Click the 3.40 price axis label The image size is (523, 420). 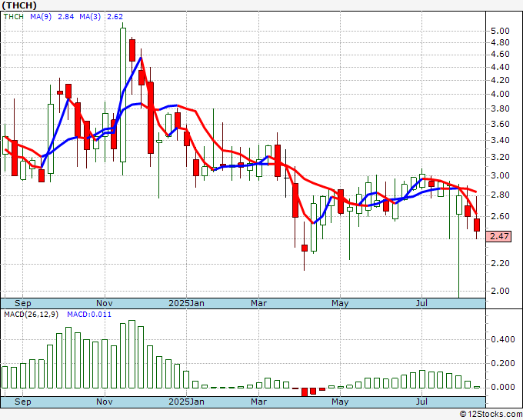click(x=501, y=140)
